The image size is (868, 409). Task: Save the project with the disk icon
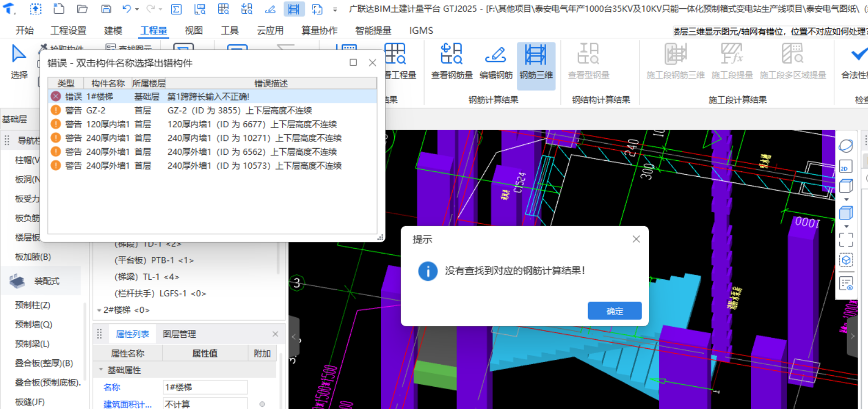tap(106, 9)
